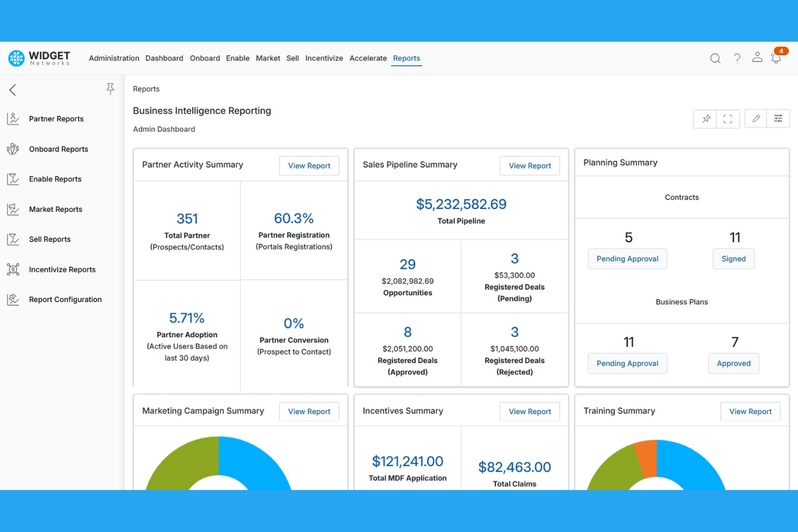Click the Partner Reports sidebar icon
Screen dimensions: 798x532
click(13, 119)
